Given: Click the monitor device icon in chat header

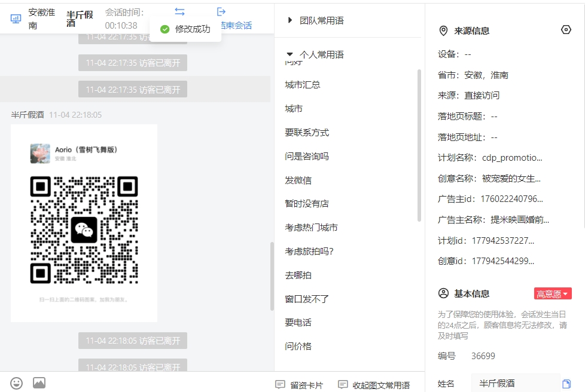Looking at the screenshot, I should [16, 19].
